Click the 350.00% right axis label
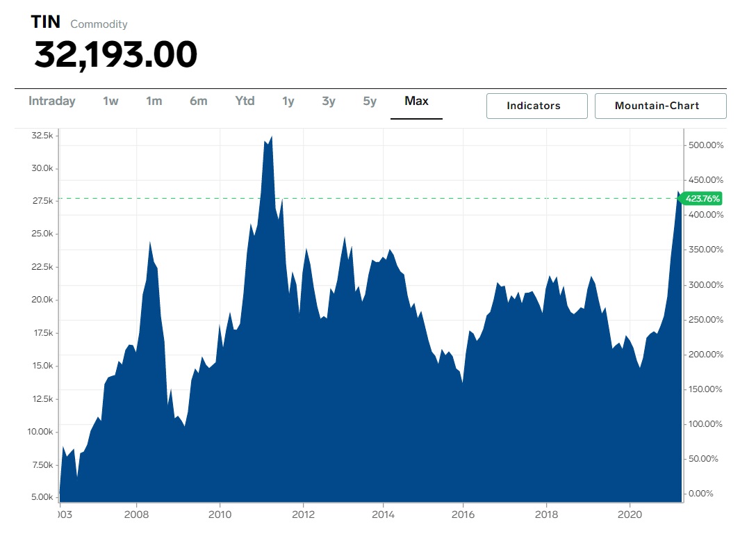Image resolution: width=756 pixels, height=543 pixels. (x=706, y=250)
